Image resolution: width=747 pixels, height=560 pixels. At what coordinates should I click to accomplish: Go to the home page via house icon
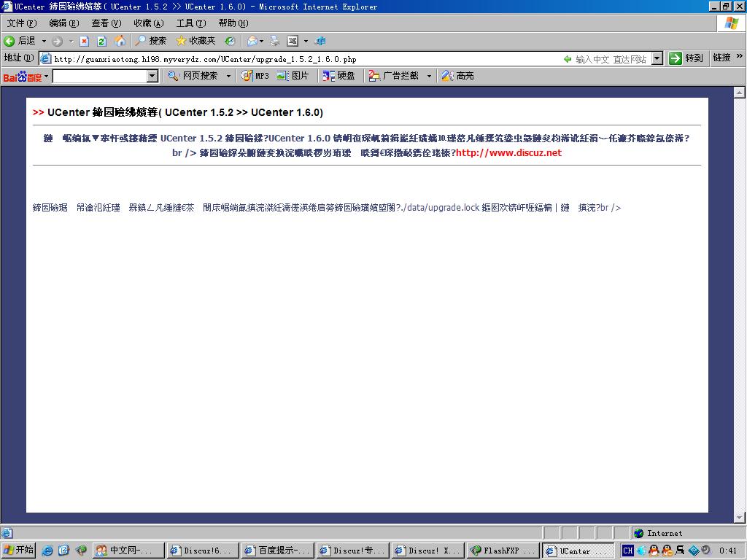[120, 41]
